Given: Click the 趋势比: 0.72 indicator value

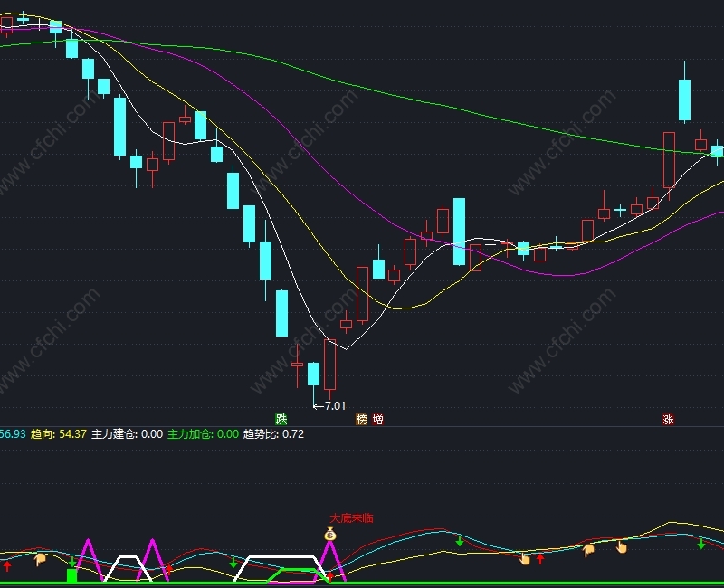Looking at the screenshot, I should pyautogui.click(x=274, y=434).
